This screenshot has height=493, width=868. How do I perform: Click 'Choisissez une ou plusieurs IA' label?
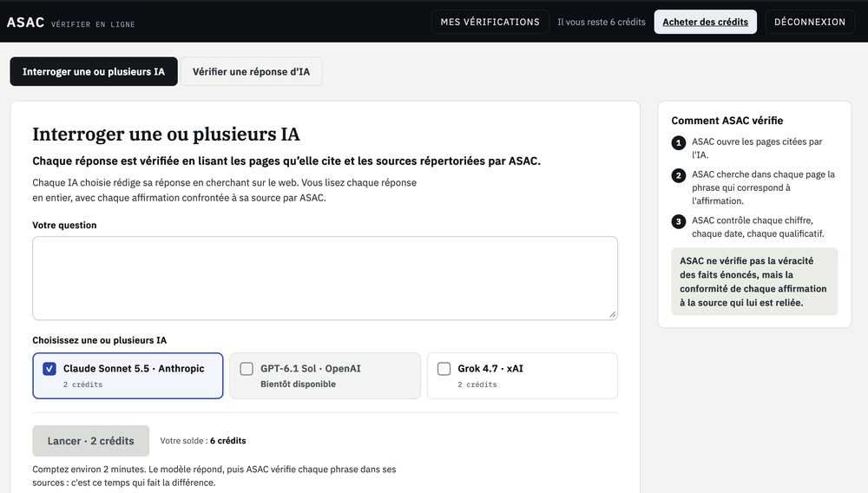tap(100, 340)
